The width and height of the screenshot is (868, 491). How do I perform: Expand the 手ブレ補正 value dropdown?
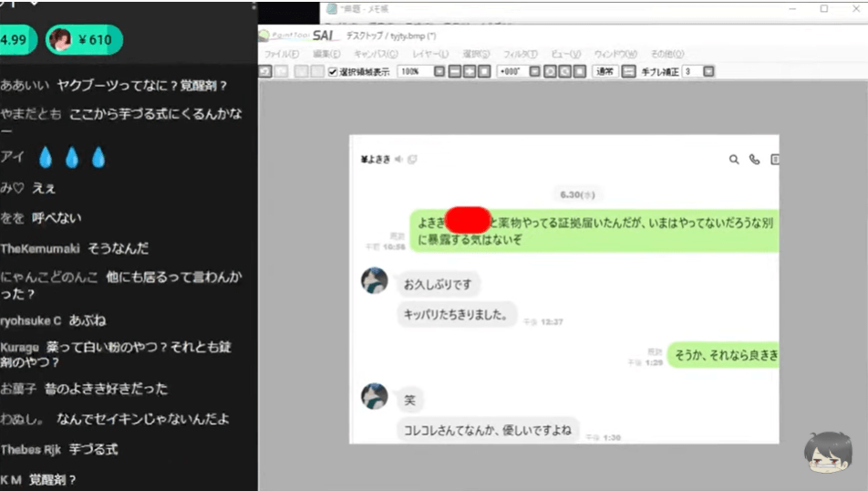pos(708,71)
